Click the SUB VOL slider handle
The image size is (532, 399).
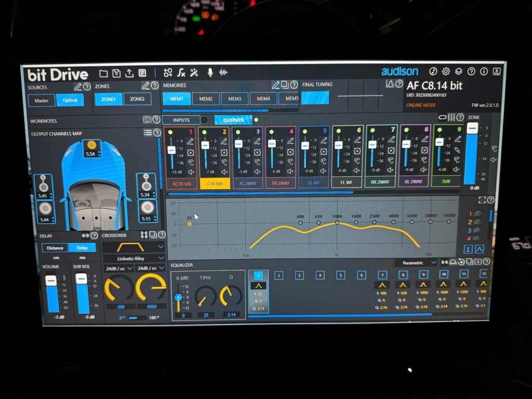point(81,279)
